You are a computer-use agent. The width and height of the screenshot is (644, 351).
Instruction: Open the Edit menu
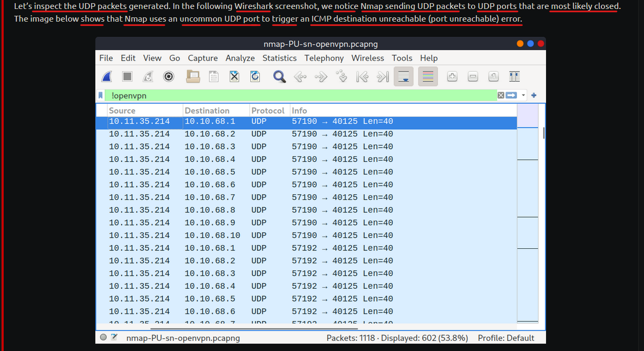(128, 58)
